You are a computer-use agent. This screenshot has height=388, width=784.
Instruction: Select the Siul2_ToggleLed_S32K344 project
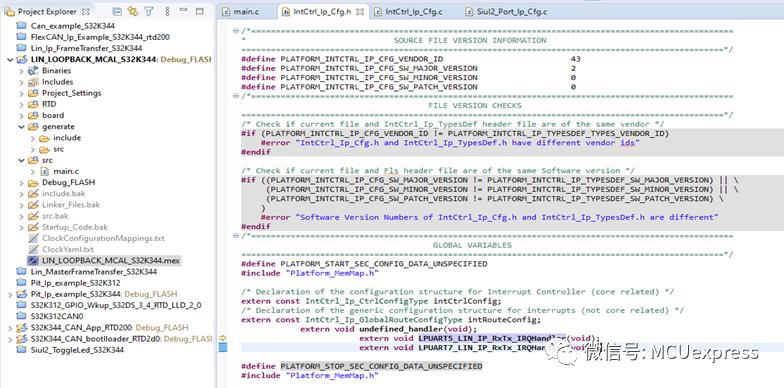coord(77,350)
